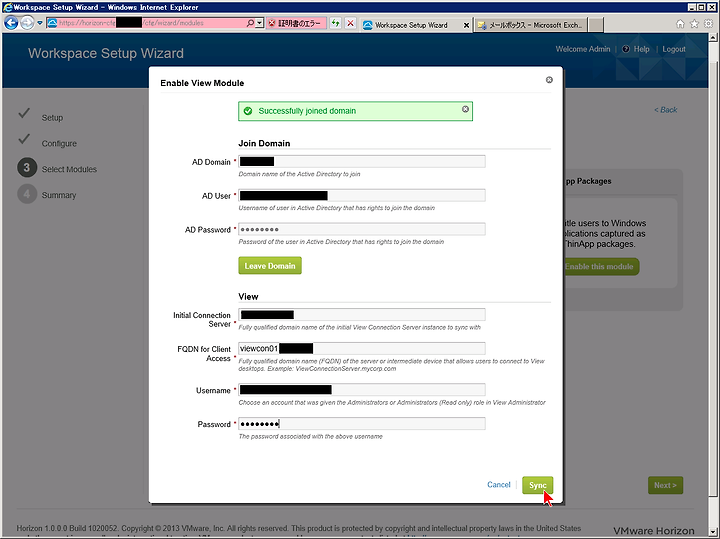720x539 pixels.
Task: Close the Workspace Setup Wizard tab
Action: coord(466,25)
